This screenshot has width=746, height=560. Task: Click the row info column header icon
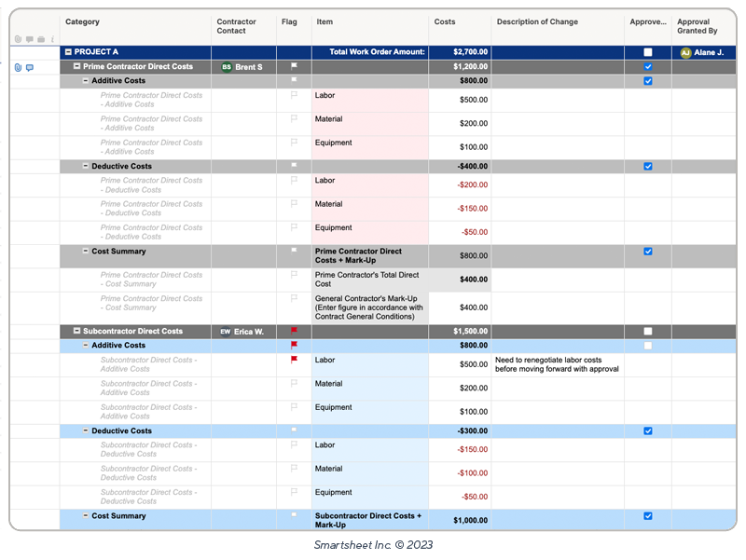53,39
